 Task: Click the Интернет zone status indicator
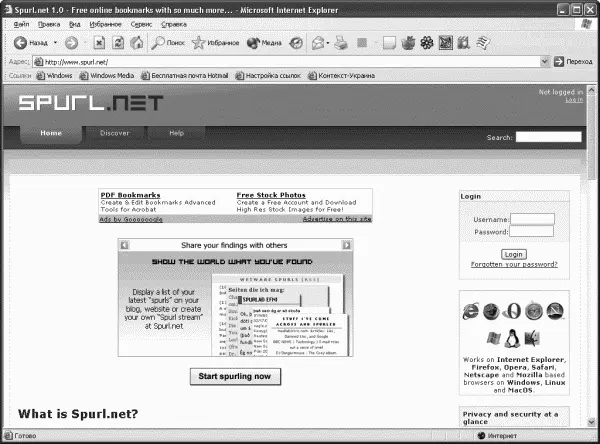497,436
